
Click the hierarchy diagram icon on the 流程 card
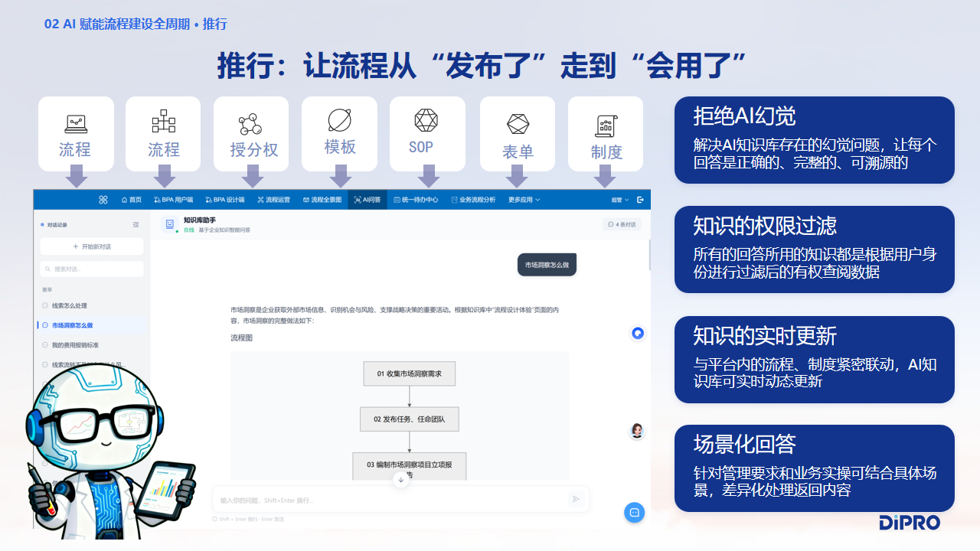pyautogui.click(x=163, y=121)
